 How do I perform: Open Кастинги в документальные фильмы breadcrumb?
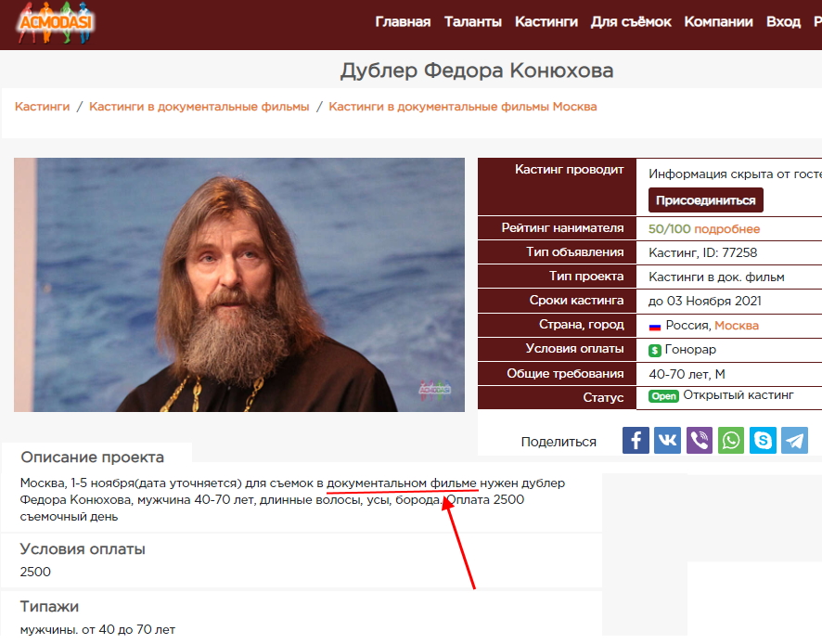point(199,107)
